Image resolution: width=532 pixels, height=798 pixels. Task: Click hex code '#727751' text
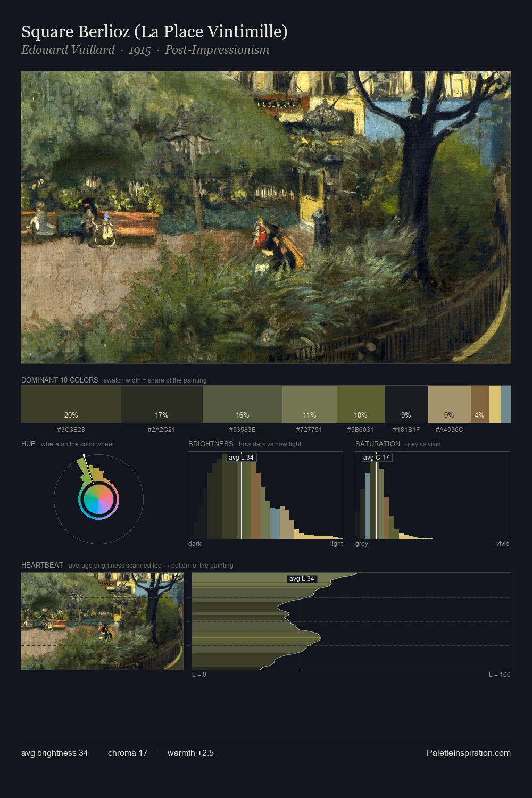[x=310, y=430]
